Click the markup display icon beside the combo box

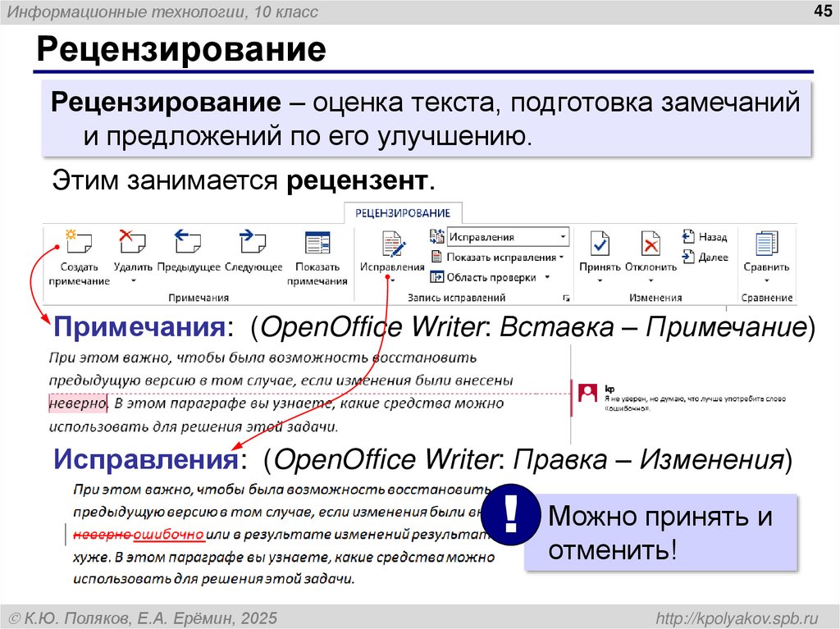click(x=437, y=236)
